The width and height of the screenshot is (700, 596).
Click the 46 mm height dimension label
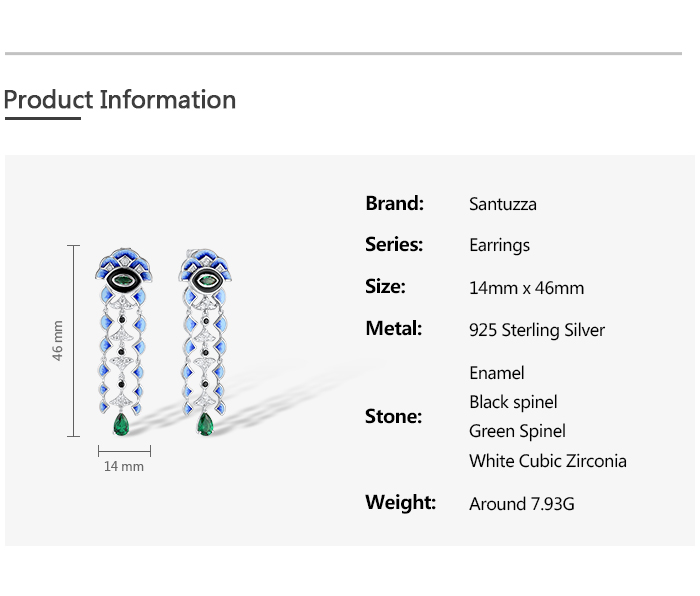click(x=58, y=341)
